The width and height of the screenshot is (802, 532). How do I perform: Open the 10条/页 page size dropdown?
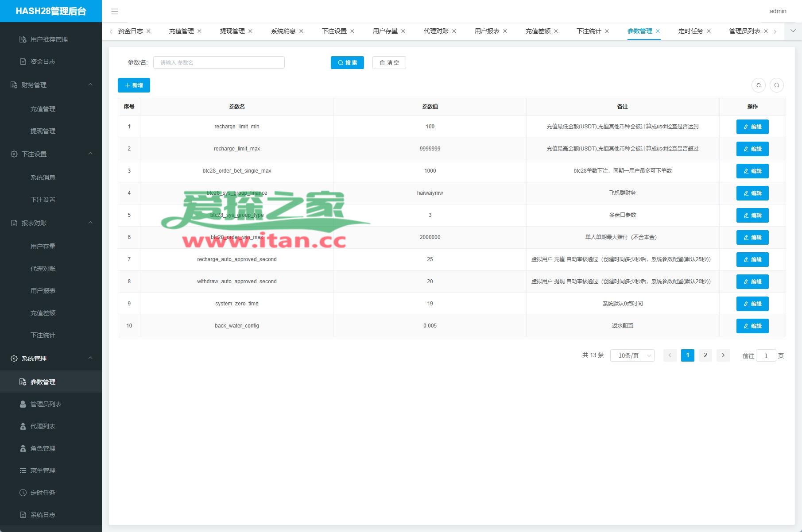pos(632,355)
